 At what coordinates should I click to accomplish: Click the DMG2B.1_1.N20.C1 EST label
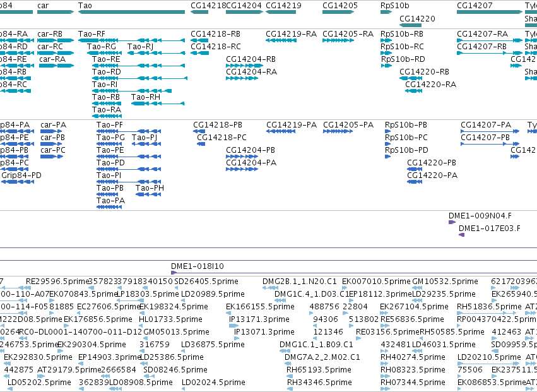coord(300,282)
